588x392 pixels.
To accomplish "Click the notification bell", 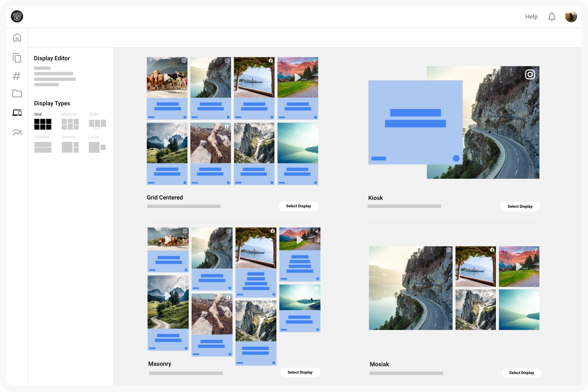I will pos(552,16).
